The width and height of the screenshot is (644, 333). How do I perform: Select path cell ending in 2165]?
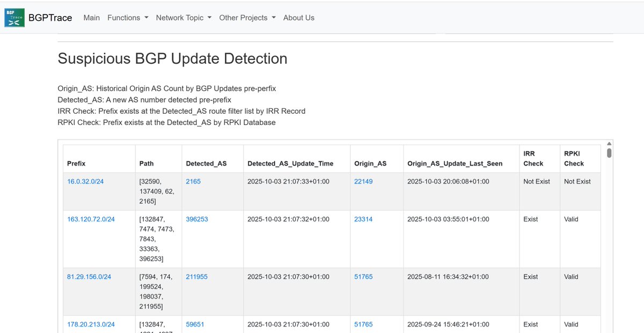click(x=159, y=191)
